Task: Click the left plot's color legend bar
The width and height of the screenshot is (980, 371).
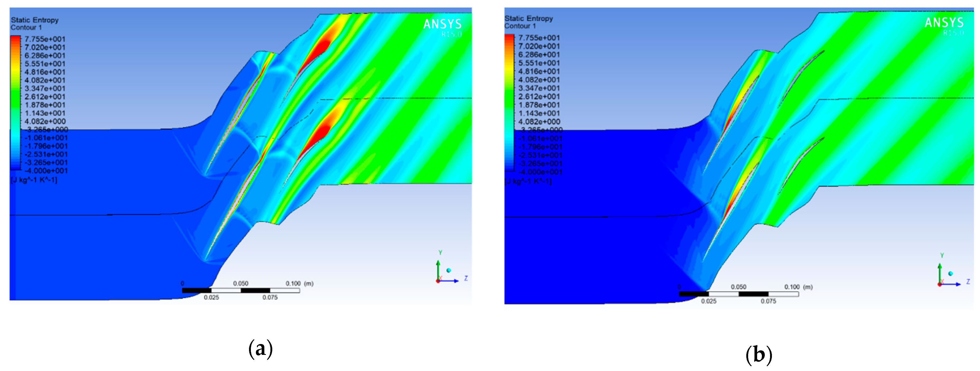Action: (x=16, y=103)
